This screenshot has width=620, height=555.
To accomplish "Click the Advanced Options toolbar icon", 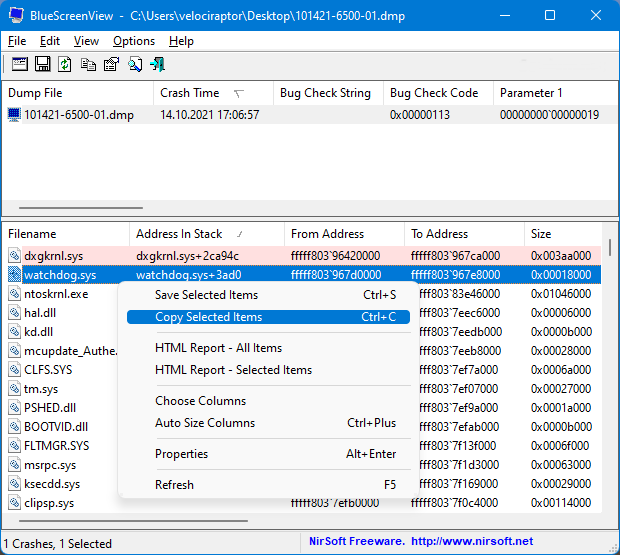I will (18, 64).
